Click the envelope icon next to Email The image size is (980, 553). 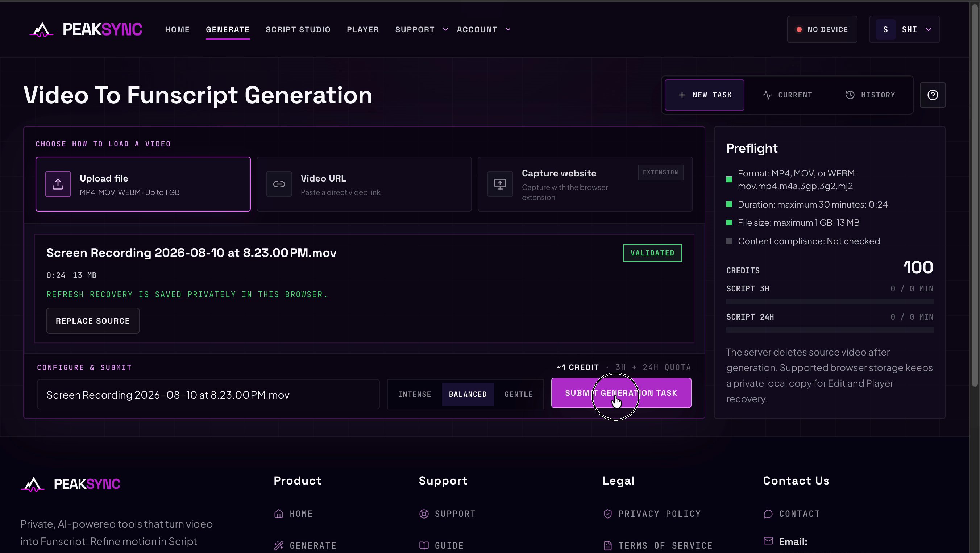(x=768, y=541)
